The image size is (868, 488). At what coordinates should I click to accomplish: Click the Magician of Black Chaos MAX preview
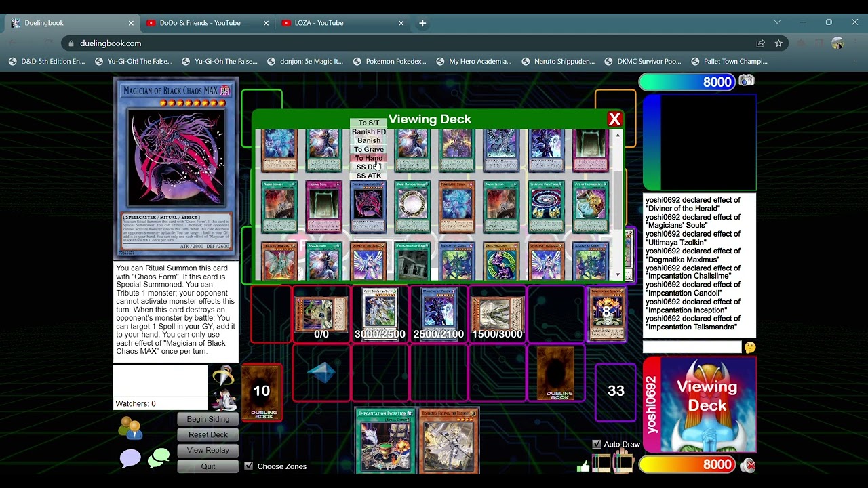point(176,169)
